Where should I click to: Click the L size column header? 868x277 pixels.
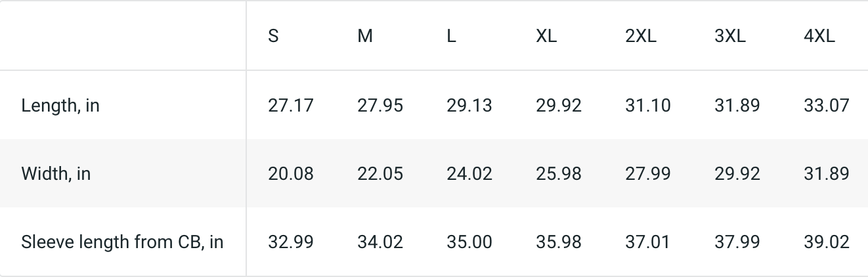(x=451, y=36)
